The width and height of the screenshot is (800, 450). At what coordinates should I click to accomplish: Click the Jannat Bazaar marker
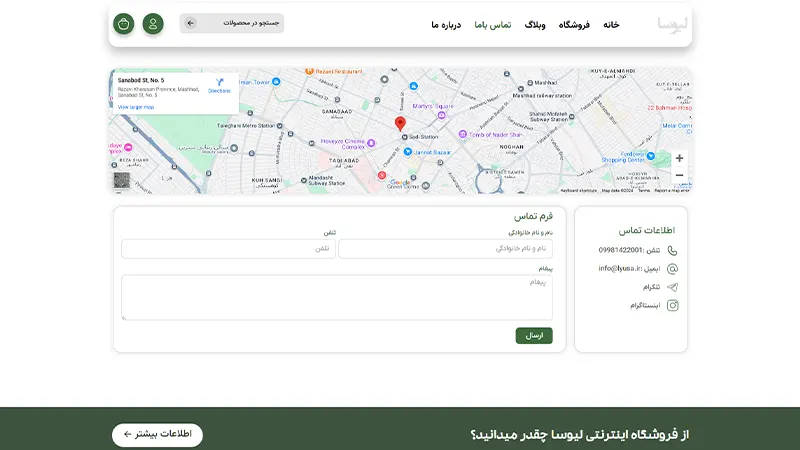pyautogui.click(x=408, y=152)
